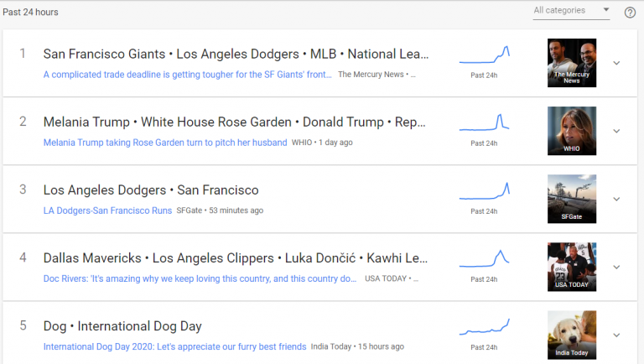The width and height of the screenshot is (644, 364).
Task: Select the Dallas Mavericks trend title
Action: click(236, 258)
